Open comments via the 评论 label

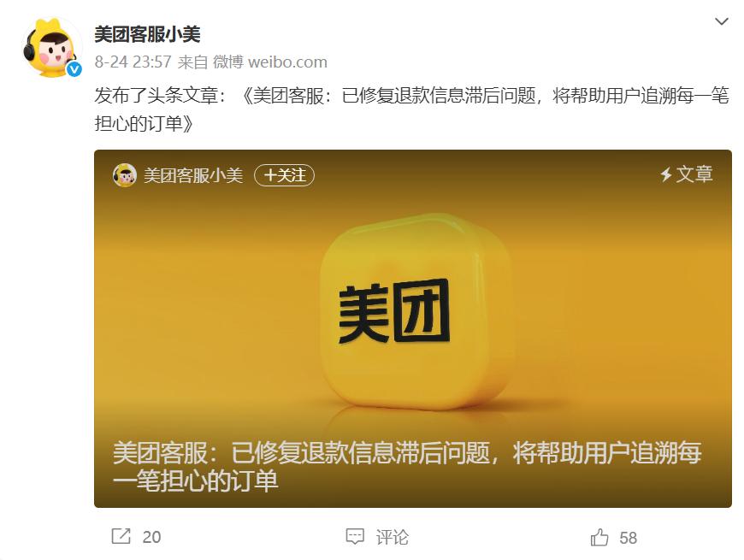392,537
